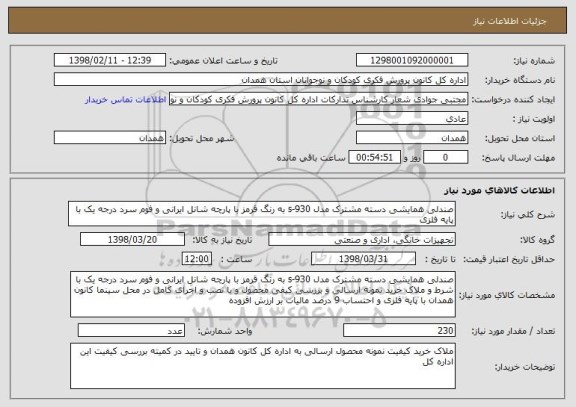
Task: Click the شرح کلی نیاز label
Action: 528,215
